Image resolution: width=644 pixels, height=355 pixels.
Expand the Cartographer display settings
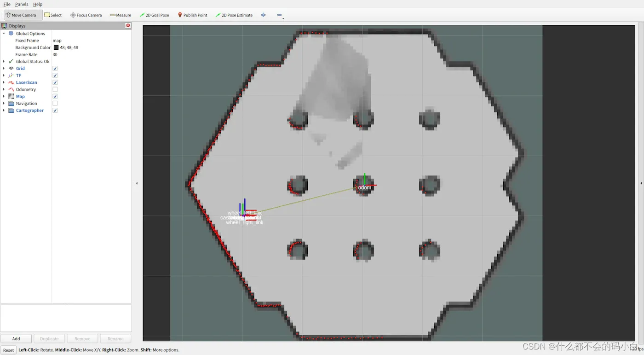coord(4,110)
